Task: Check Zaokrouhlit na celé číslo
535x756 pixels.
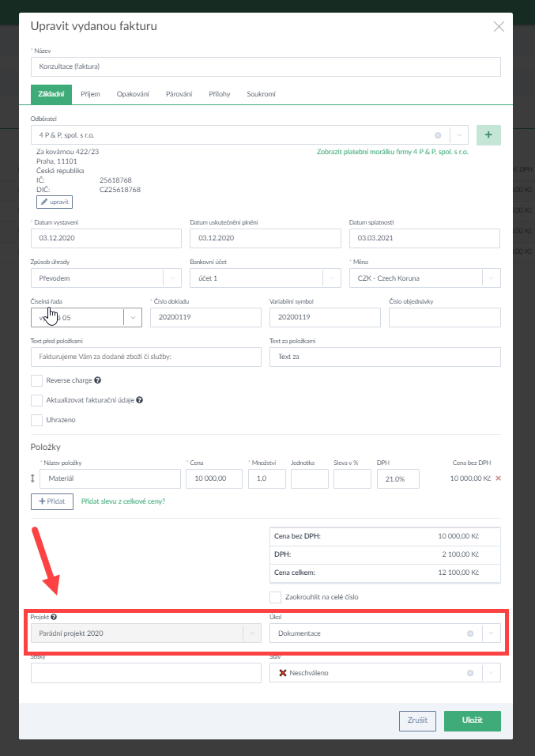Action: [x=275, y=597]
